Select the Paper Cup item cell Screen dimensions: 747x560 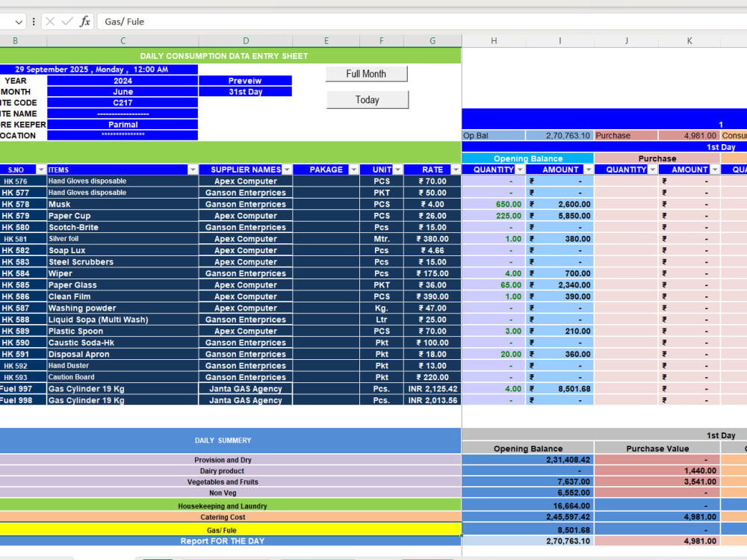click(123, 216)
